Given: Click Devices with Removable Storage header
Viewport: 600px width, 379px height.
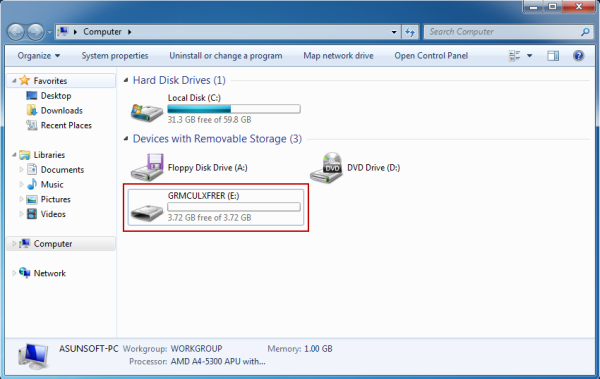Looking at the screenshot, I should coord(217,139).
